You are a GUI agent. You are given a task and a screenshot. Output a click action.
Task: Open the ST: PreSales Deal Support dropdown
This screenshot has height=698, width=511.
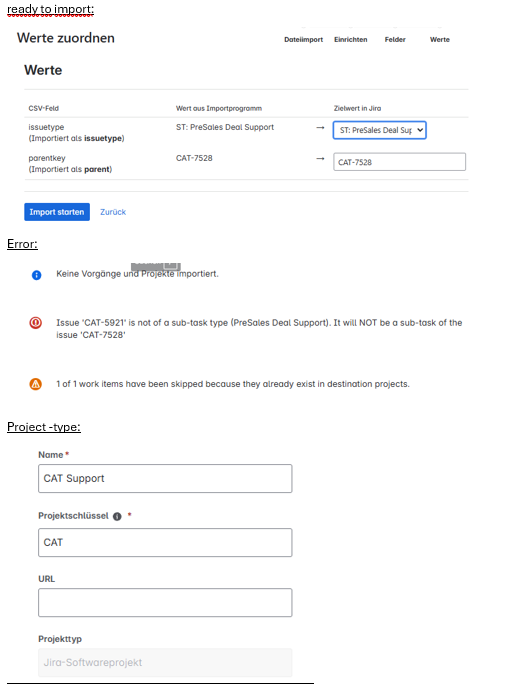380,130
